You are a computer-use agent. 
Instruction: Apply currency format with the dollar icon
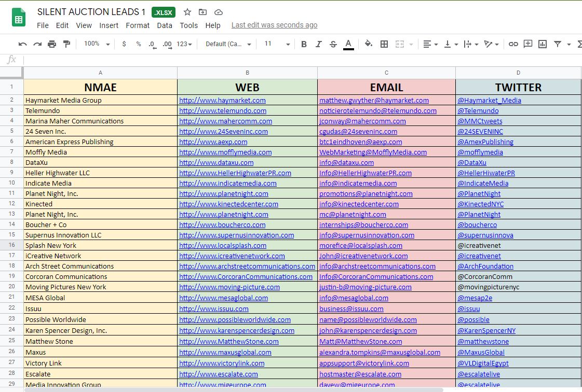coord(124,44)
